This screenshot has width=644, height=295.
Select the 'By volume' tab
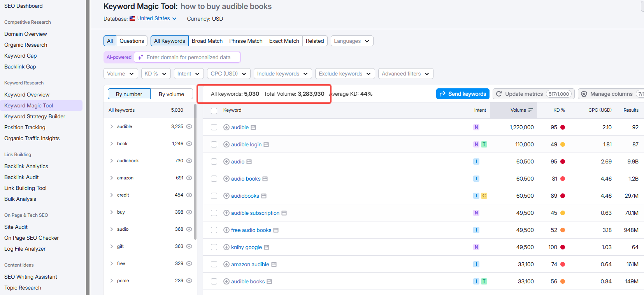171,94
